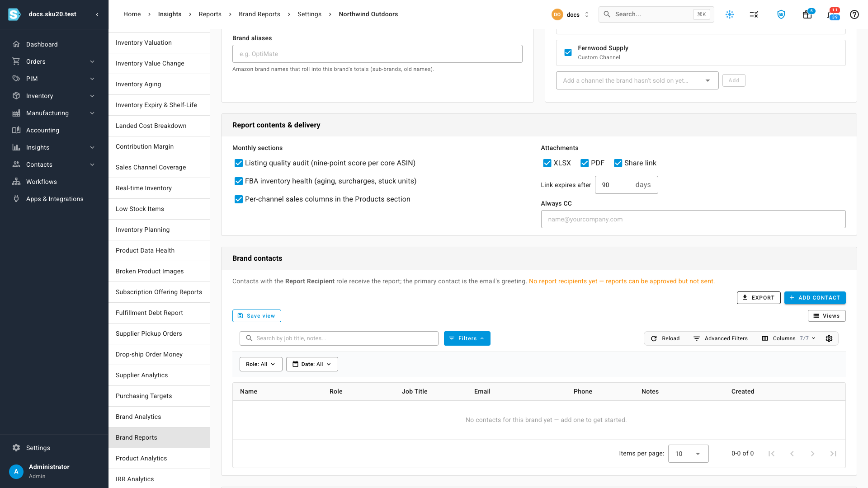The image size is (868, 488).
Task: Jump to last page in pagination
Action: (x=833, y=454)
